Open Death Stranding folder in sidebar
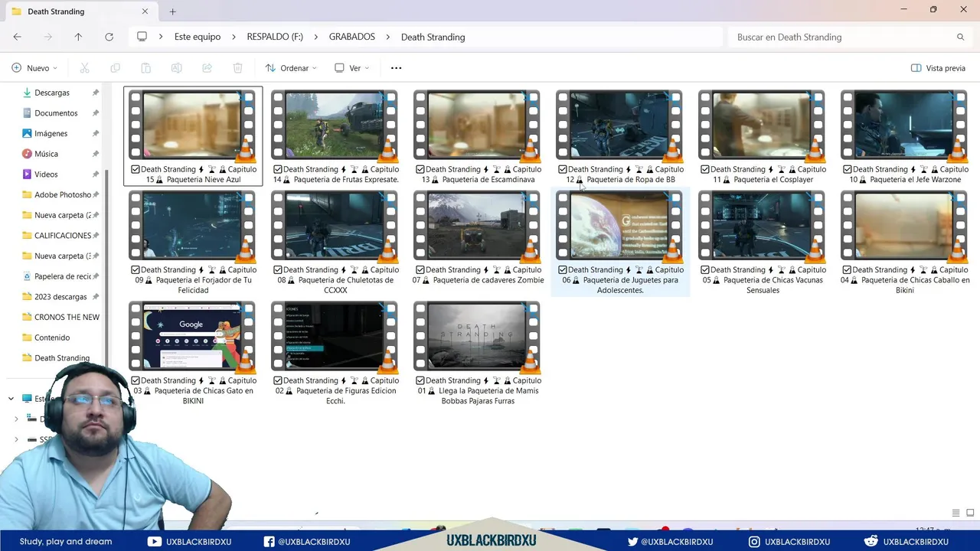The width and height of the screenshot is (980, 551). (x=61, y=358)
